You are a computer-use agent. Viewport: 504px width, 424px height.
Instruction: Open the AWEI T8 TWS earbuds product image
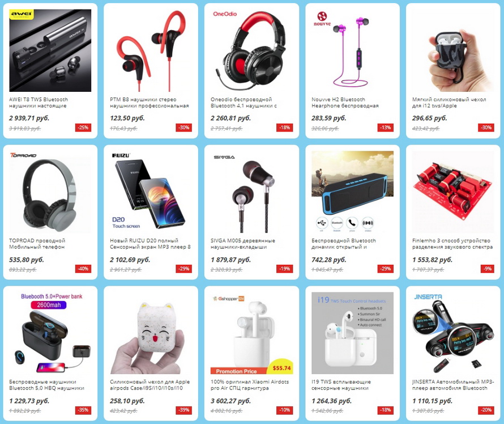(x=50, y=50)
